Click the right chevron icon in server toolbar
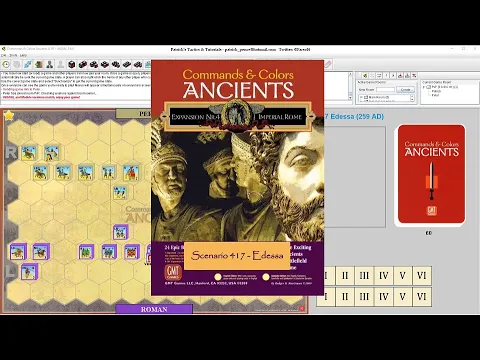This screenshot has height=360, width=480. (393, 76)
